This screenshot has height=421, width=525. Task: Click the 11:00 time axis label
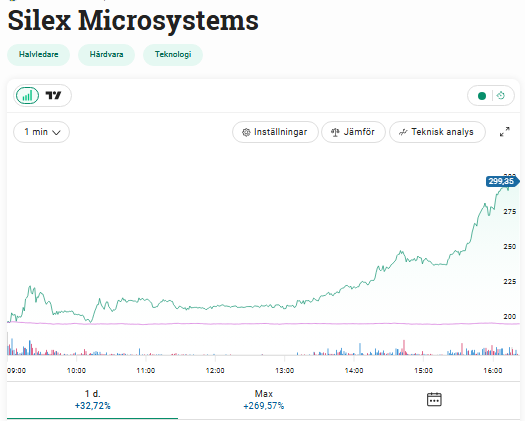point(146,371)
